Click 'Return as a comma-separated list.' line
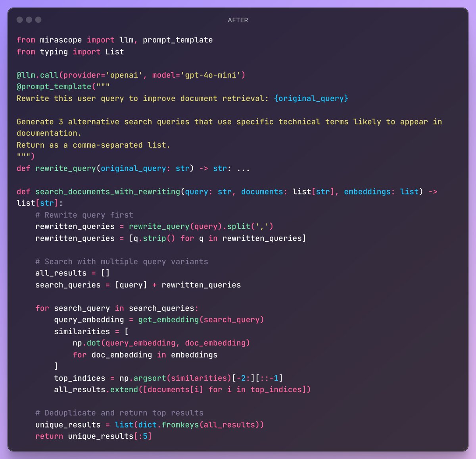The image size is (476, 459). coord(94,145)
